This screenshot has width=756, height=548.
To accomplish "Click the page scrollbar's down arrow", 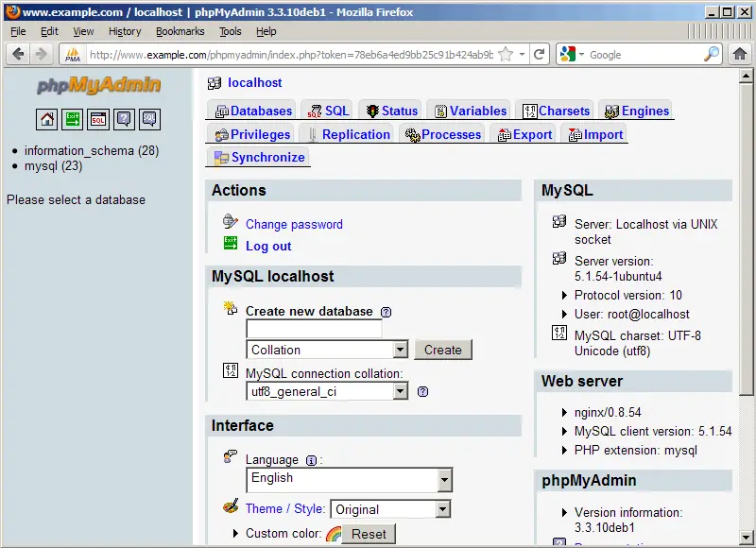I will (x=746, y=536).
